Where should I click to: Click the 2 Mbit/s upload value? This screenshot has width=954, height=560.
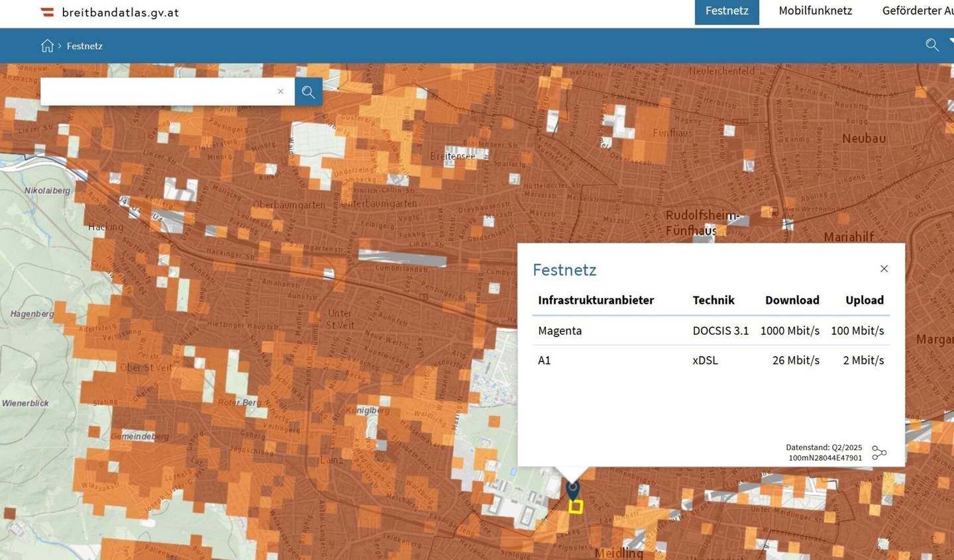point(864,360)
